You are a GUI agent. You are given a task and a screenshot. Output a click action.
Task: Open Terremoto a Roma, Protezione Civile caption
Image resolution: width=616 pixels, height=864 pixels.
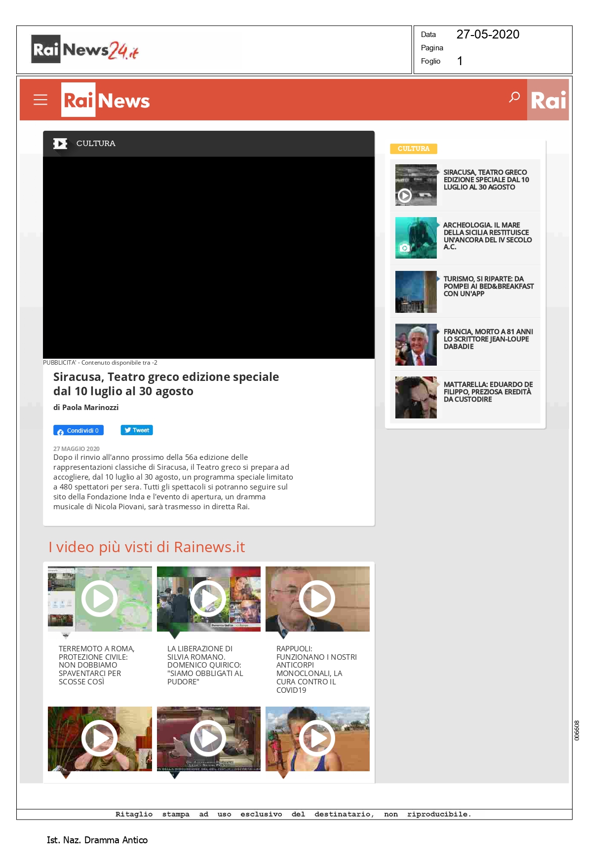coord(97,665)
